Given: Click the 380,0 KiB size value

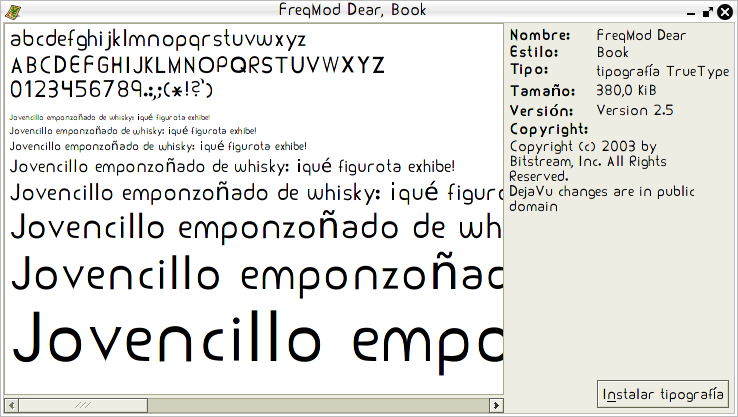Looking at the screenshot, I should (x=626, y=90).
